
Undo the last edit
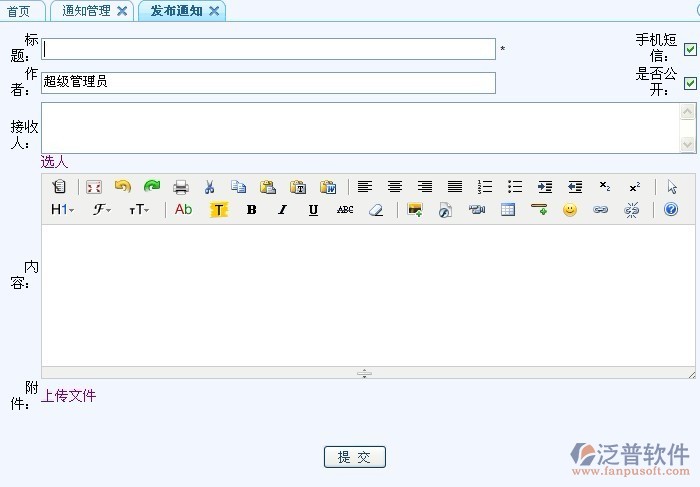[x=123, y=186]
